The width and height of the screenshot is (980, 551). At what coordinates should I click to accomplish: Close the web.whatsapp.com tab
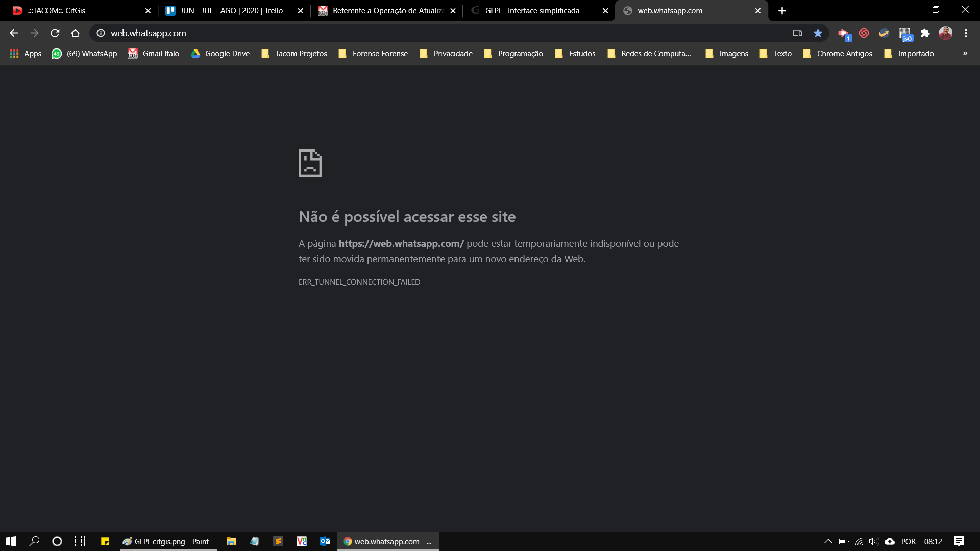757,11
